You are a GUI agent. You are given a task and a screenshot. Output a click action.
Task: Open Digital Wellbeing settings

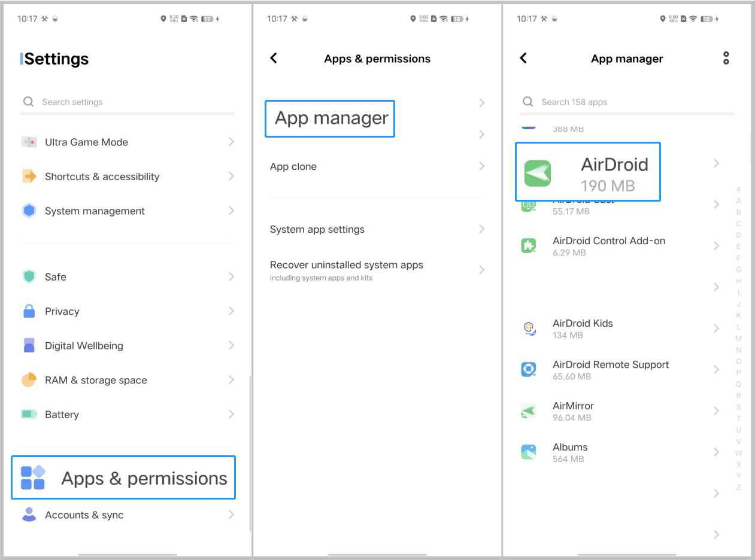128,345
